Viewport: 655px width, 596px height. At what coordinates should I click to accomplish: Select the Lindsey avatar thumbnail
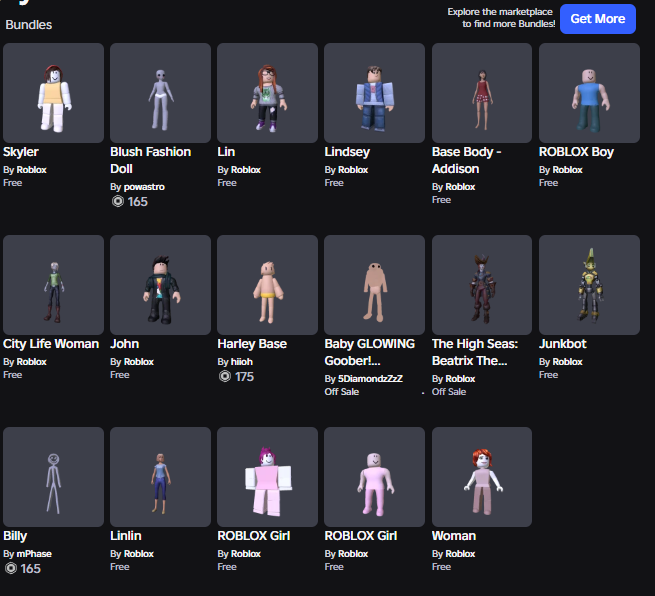tap(374, 93)
